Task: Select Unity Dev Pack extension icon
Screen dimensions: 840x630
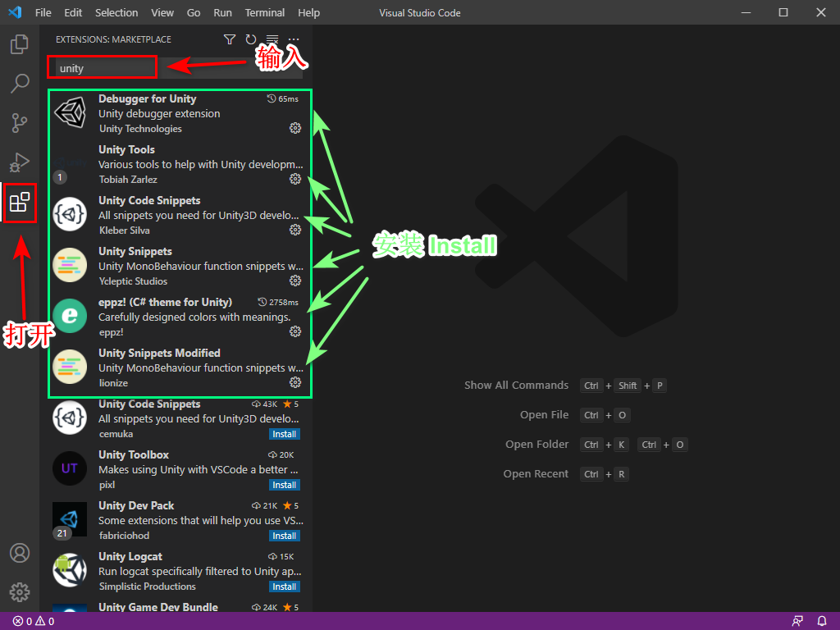Action: [x=70, y=519]
